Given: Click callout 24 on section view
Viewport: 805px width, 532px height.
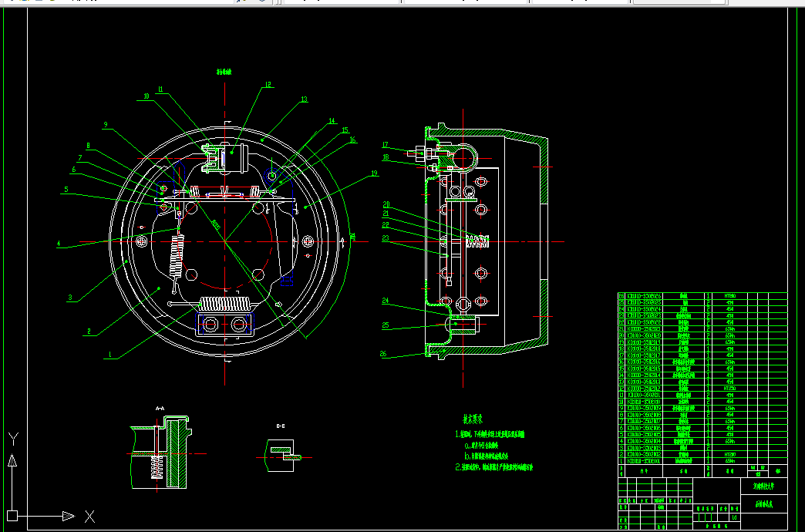Looking at the screenshot, I should pyautogui.click(x=386, y=301).
